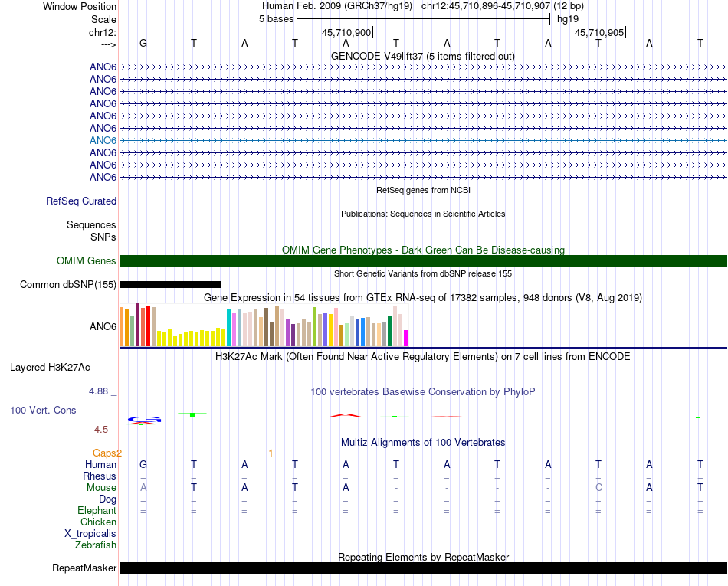Viewport: 728px width, 586px height.
Task: Click the Sequences track label
Action: pyautogui.click(x=91, y=225)
